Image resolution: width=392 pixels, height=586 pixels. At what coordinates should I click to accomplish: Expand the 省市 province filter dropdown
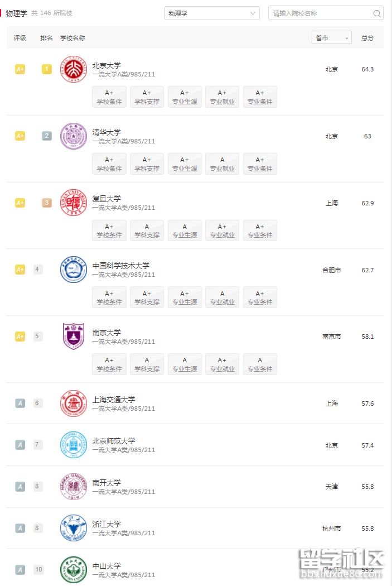pyautogui.click(x=331, y=37)
